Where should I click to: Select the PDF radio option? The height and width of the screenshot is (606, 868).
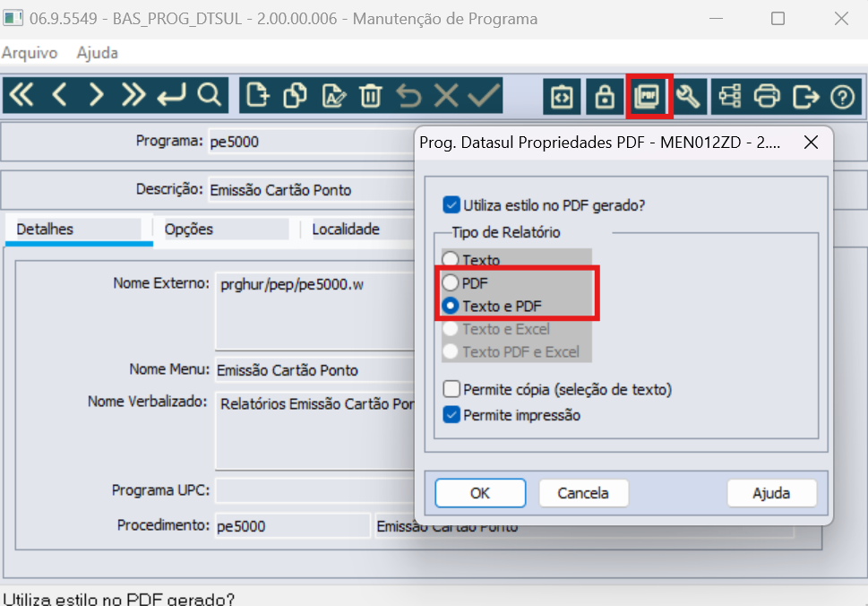click(450, 282)
